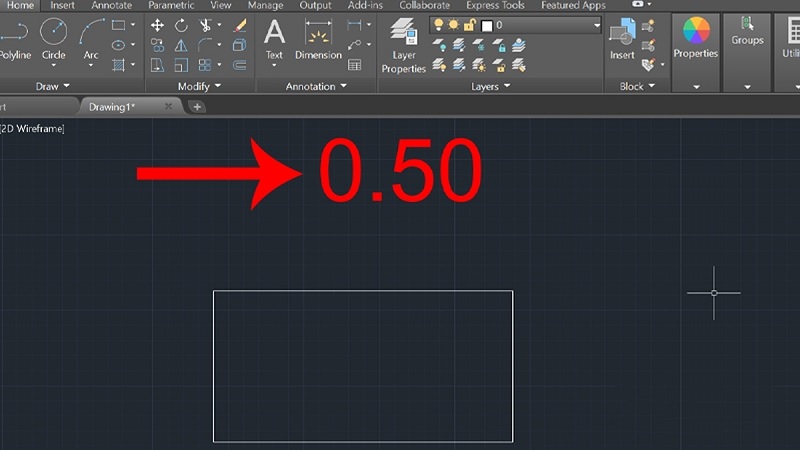Open a new drawing tab with plus button
The height and width of the screenshot is (450, 800).
(x=197, y=107)
